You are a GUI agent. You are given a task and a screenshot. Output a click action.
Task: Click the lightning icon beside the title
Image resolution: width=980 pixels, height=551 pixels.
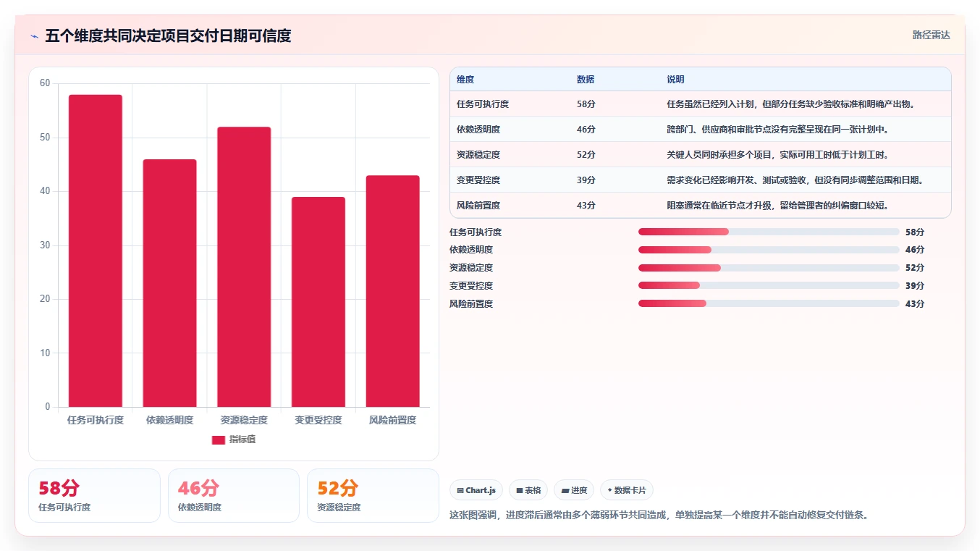point(34,36)
